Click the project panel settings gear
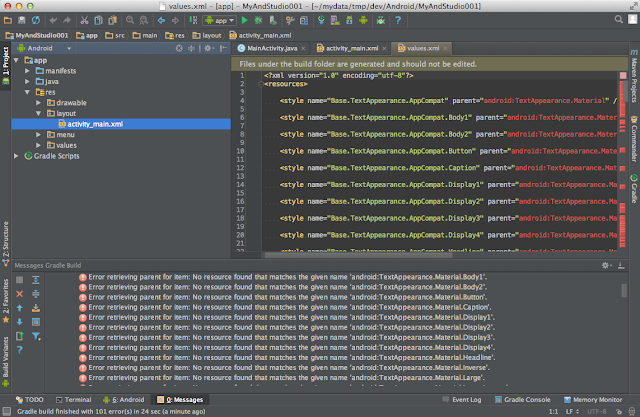640x417 pixels. point(209,48)
